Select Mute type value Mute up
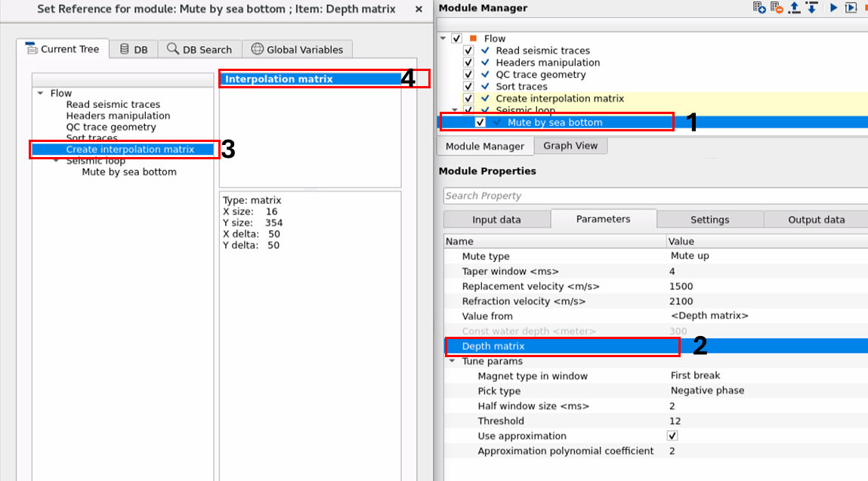Screen dimensions: 868x481 click(x=689, y=256)
